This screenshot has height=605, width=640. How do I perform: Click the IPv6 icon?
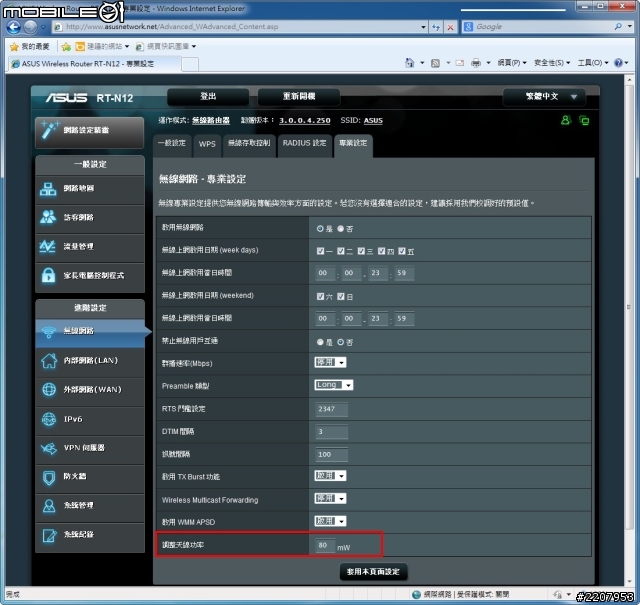pos(49,419)
